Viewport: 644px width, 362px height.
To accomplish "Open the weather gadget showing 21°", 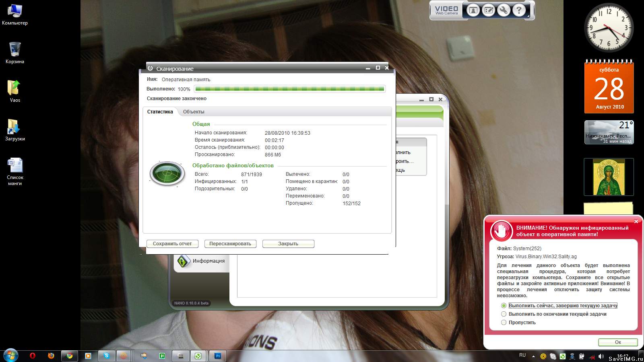I will pos(609,132).
